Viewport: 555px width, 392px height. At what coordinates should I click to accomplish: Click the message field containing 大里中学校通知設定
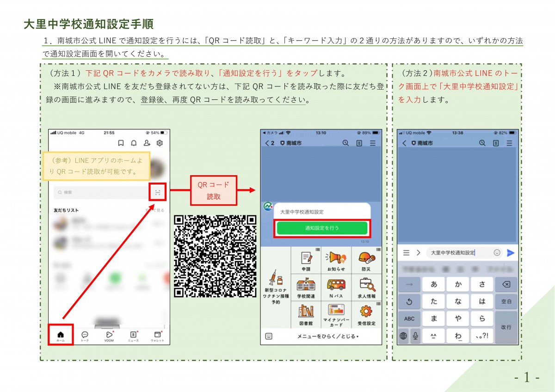pos(452,253)
